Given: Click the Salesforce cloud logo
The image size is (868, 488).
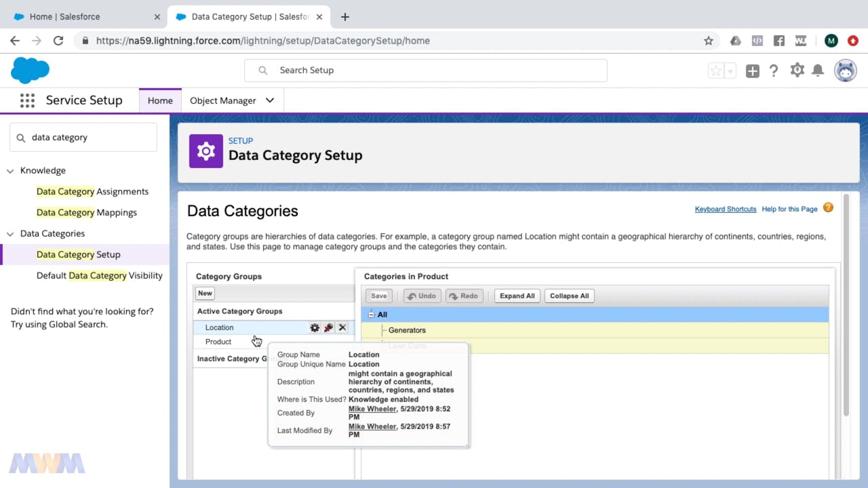Looking at the screenshot, I should [31, 70].
